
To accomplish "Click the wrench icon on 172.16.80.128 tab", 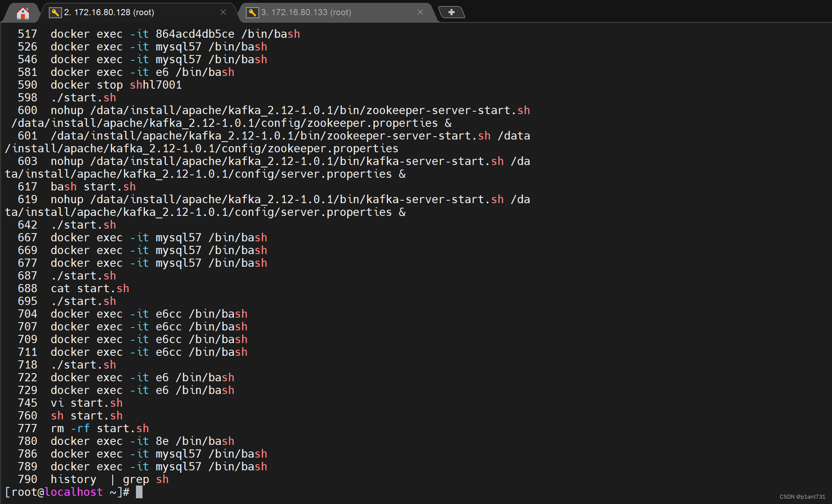I will (55, 12).
